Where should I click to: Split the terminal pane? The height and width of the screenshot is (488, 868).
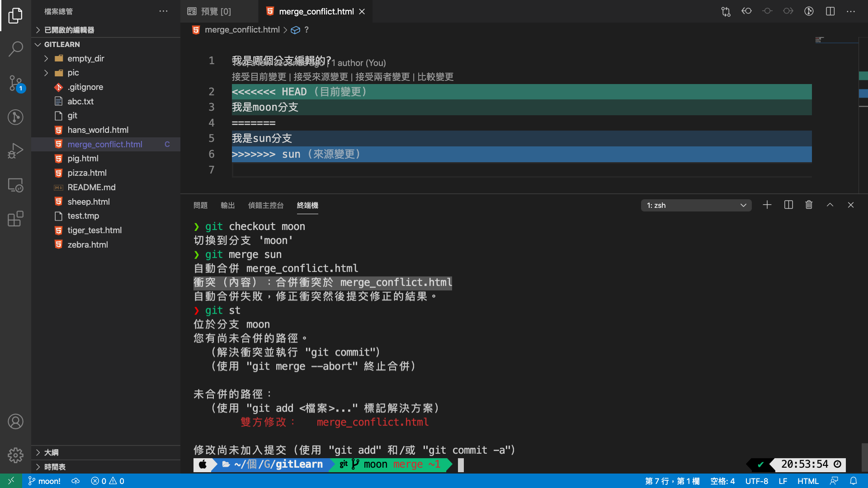click(x=788, y=205)
